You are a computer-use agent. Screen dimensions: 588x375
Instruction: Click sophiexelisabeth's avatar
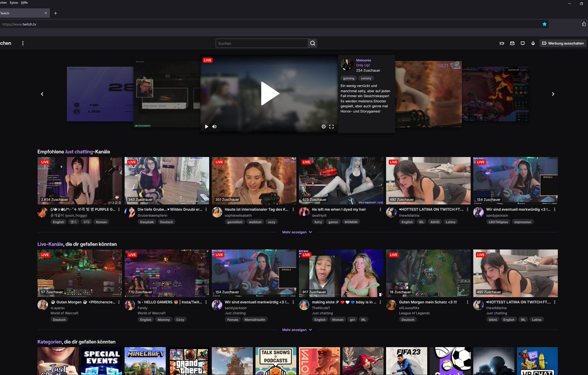click(217, 212)
